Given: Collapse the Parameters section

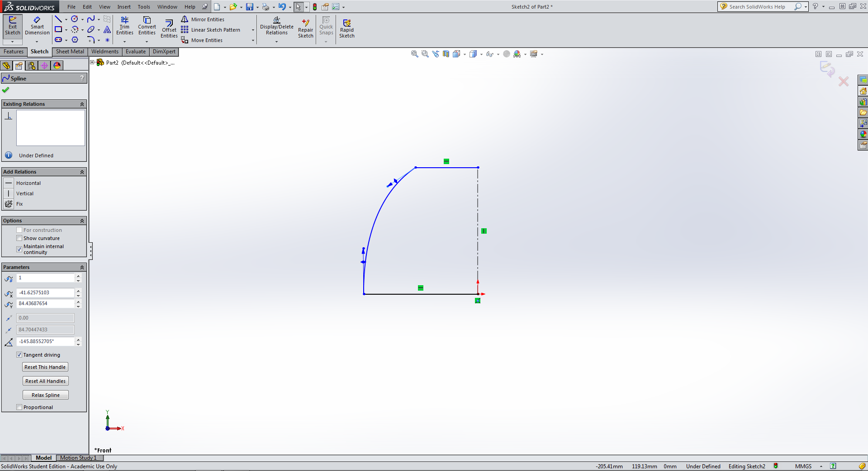Looking at the screenshot, I should click(x=82, y=267).
